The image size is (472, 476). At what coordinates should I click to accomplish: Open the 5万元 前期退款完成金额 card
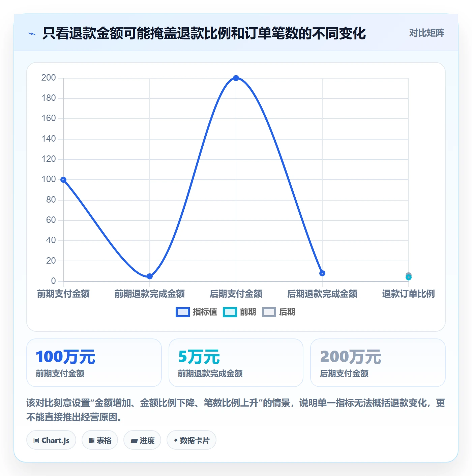236,363
